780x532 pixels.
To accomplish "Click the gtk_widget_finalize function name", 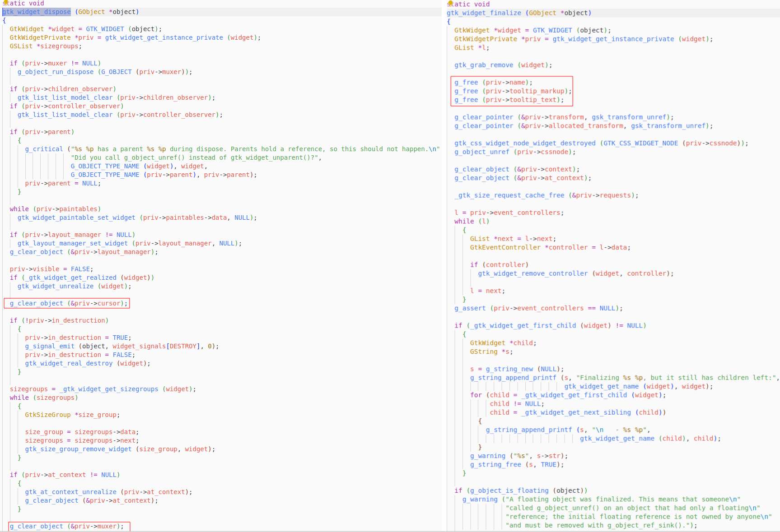I will pos(484,13).
